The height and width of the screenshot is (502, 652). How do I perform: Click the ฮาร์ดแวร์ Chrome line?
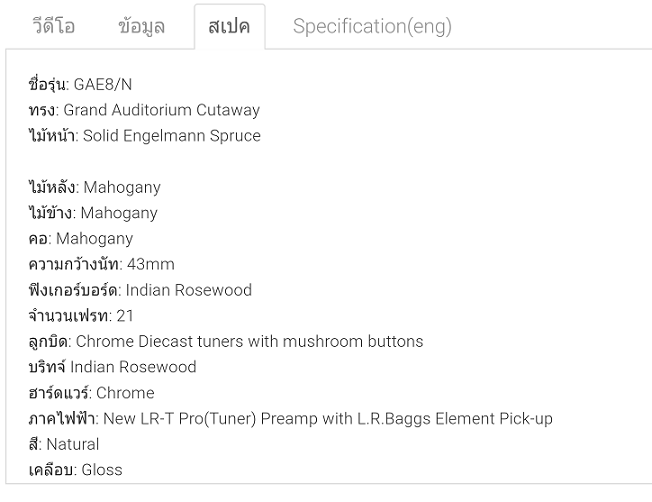tap(92, 393)
